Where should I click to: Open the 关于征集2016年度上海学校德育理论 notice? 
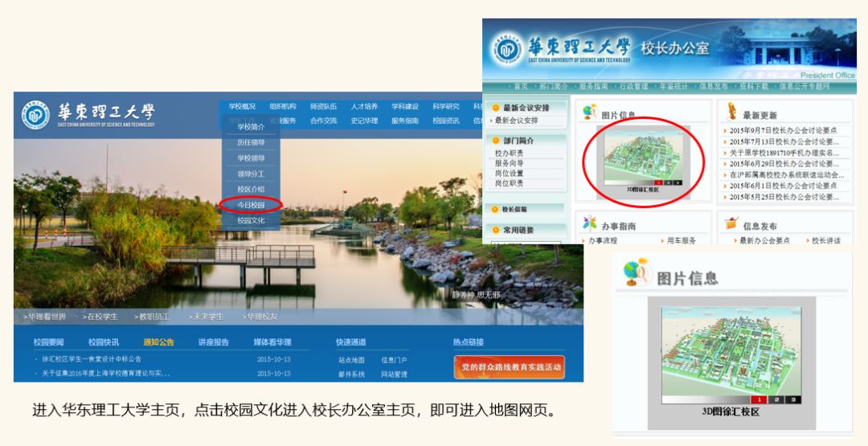(106, 374)
